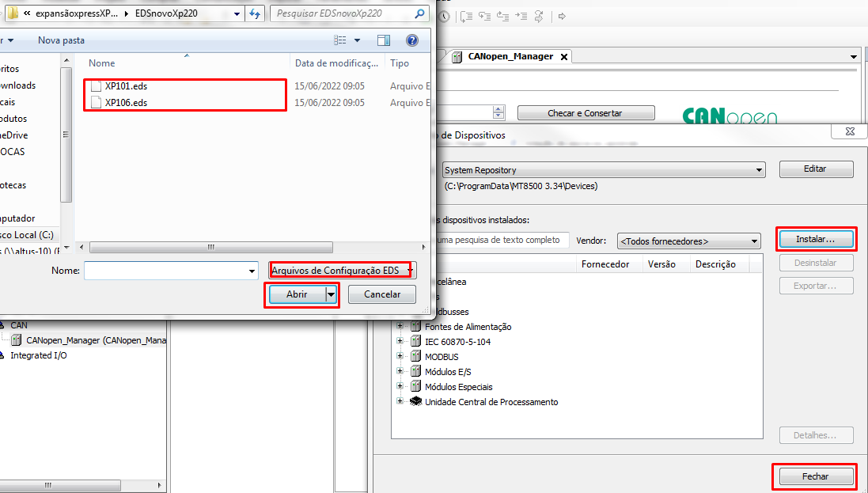Click the help icon in file dialog

411,40
